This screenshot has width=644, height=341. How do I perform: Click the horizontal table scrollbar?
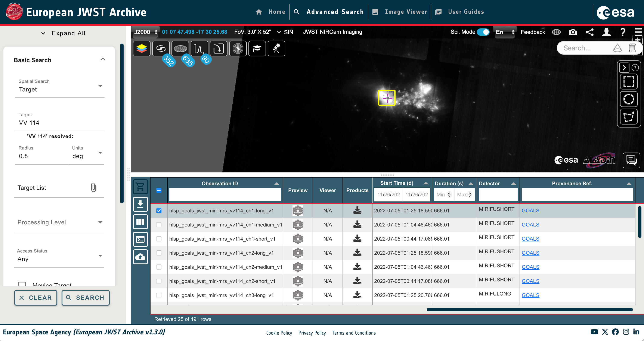(x=529, y=310)
